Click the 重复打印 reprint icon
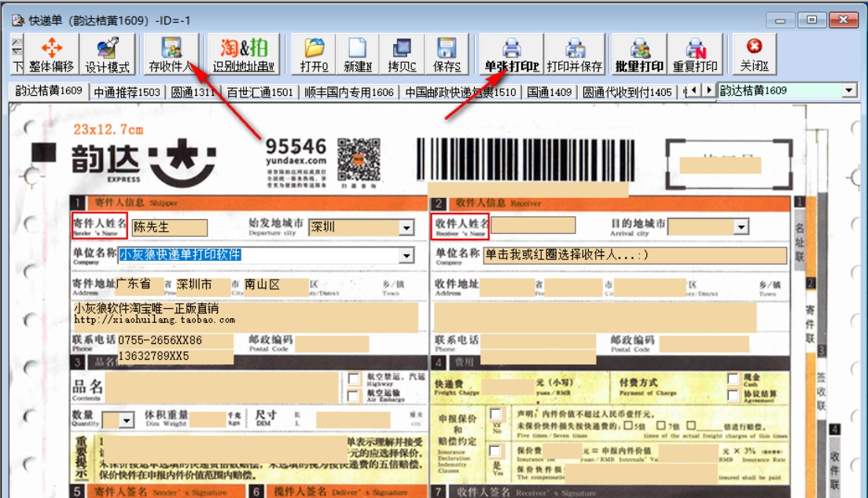Screen dimensions: 868x498 (695, 55)
